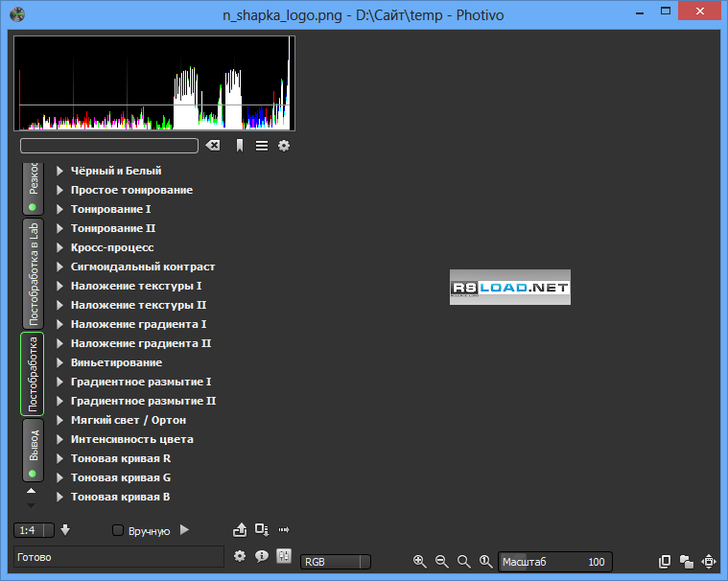Click the zoom out magnifier

pyautogui.click(x=441, y=562)
